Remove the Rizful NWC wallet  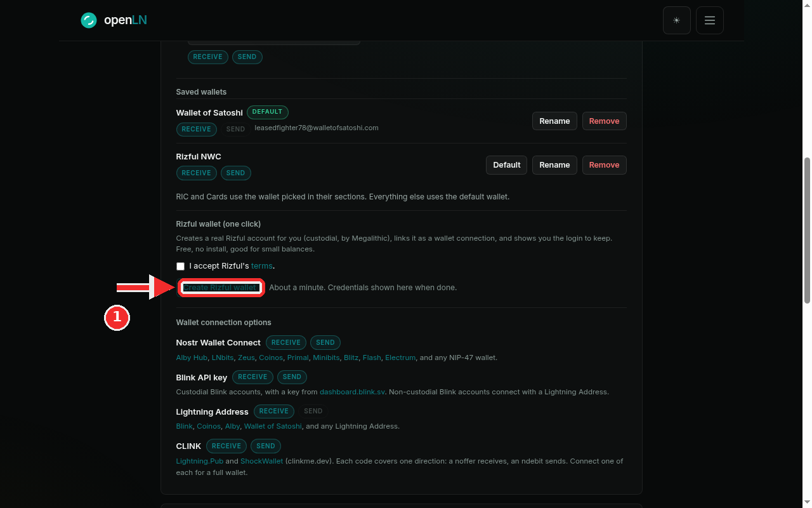(x=604, y=165)
